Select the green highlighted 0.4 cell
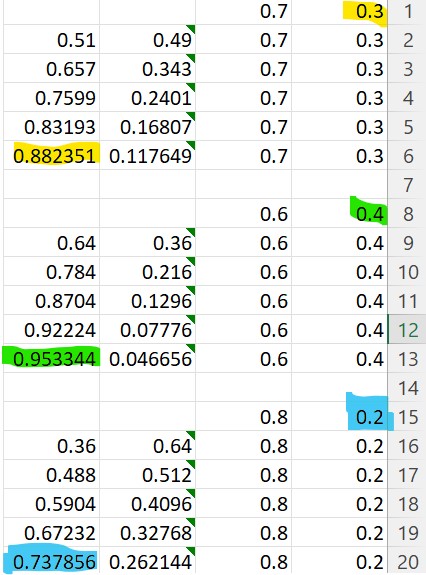426x575 pixels. 339,214
